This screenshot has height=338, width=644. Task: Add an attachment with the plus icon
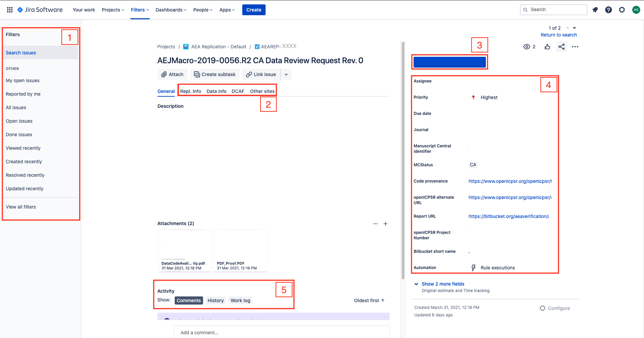coord(386,224)
